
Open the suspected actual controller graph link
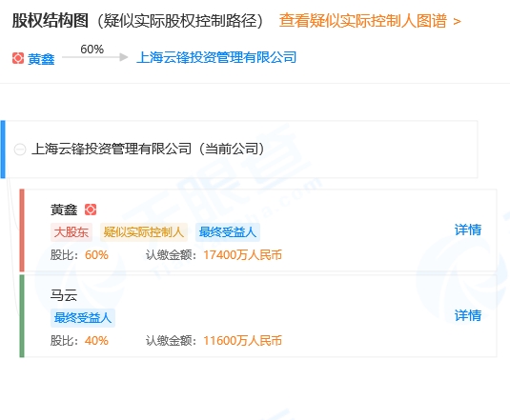tap(370, 21)
